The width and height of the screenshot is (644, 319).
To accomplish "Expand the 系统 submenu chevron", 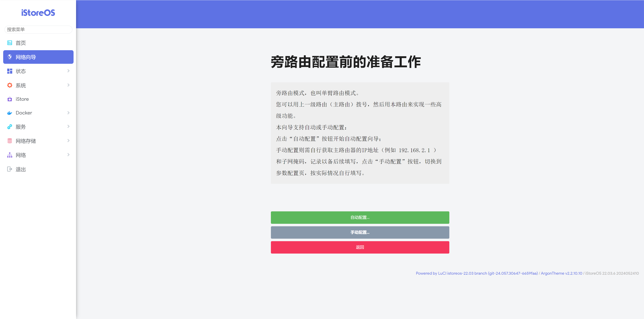I will tap(68, 85).
